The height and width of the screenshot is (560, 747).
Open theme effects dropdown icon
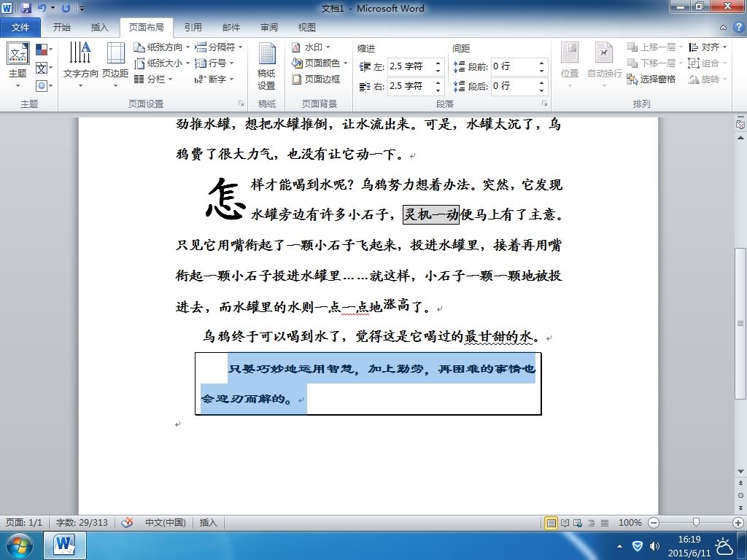[44, 86]
